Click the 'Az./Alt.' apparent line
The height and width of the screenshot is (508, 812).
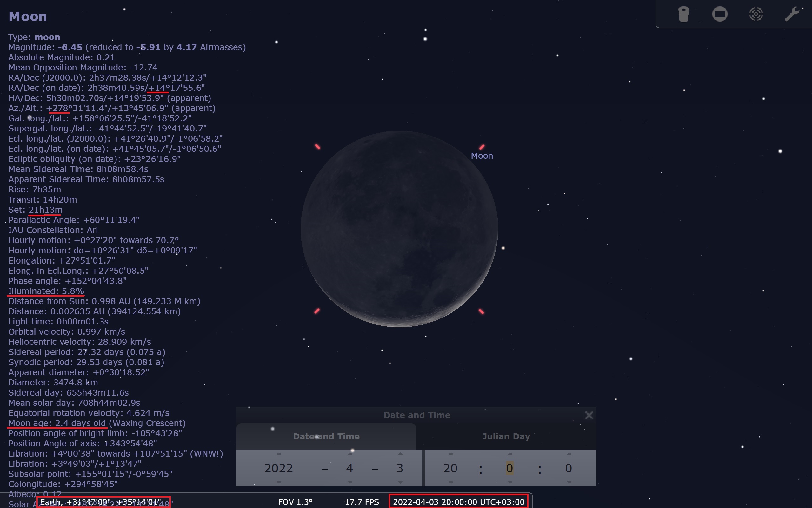tap(112, 108)
